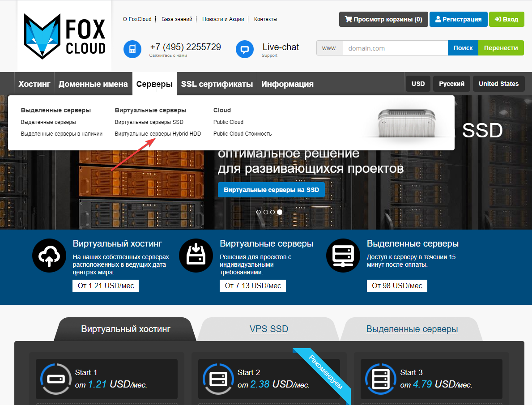Image resolution: width=532 pixels, height=405 pixels.
Task: Click the download tray icon for Виртуальные серверы
Action: point(196,256)
